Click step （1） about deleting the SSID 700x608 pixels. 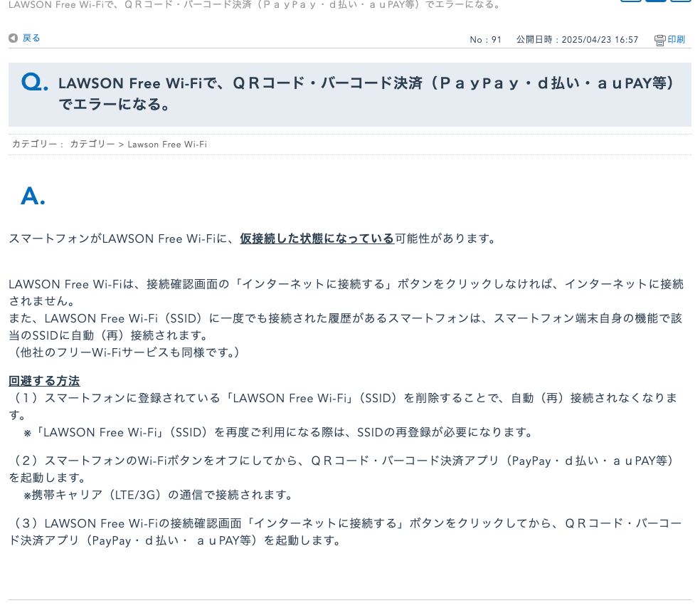[x=344, y=407]
